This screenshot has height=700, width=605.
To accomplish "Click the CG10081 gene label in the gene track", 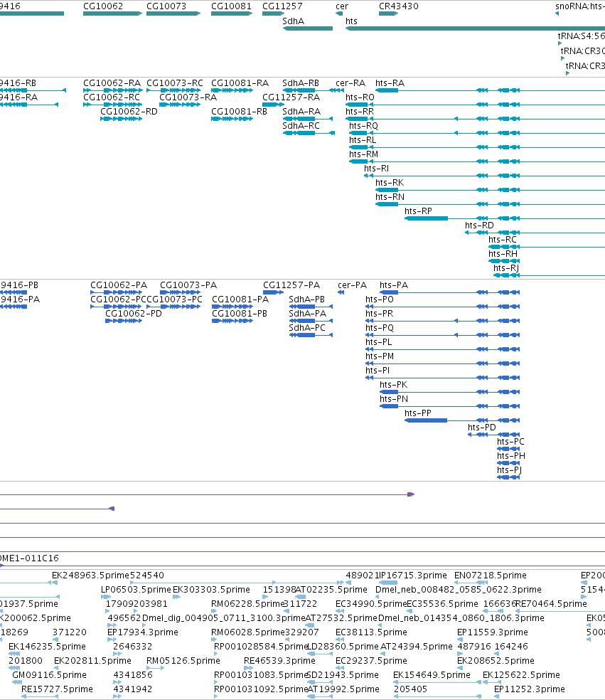I will [x=231, y=6].
